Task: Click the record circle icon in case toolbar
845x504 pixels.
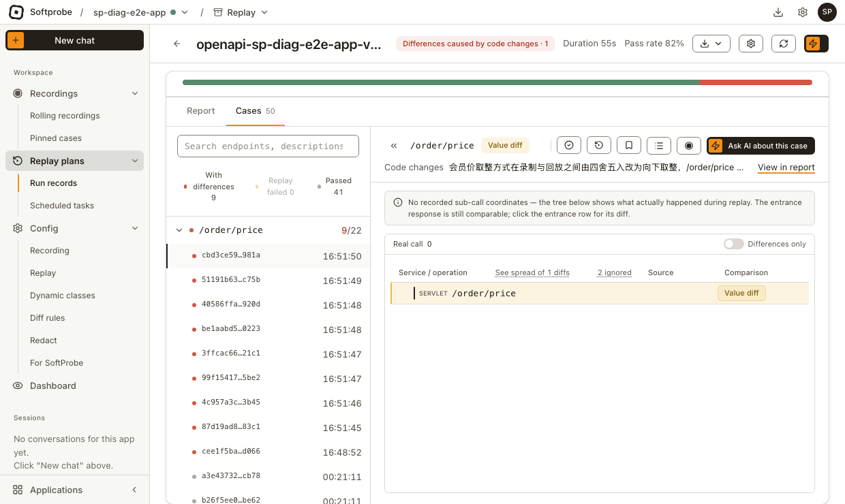Action: point(689,146)
